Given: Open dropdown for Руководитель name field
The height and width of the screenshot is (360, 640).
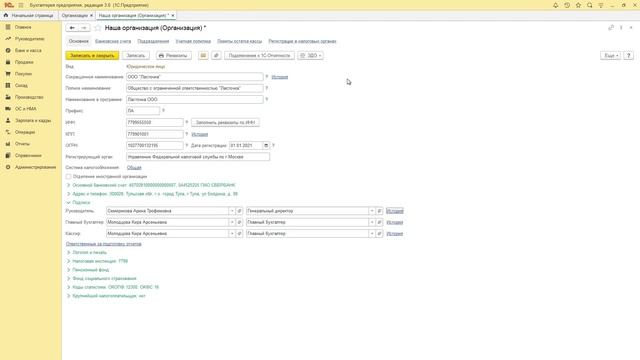Looking at the screenshot, I should [x=232, y=211].
